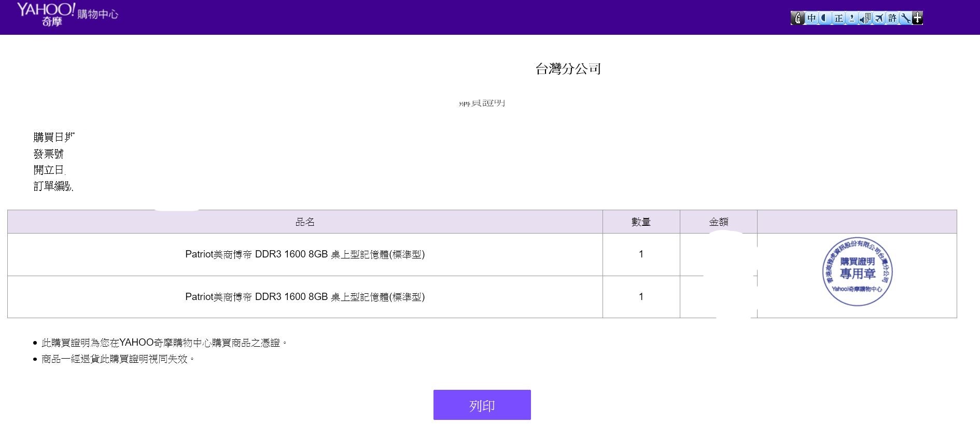Click the 中 Chinese mode IME icon
This screenshot has height=436, width=980.
coord(811,18)
